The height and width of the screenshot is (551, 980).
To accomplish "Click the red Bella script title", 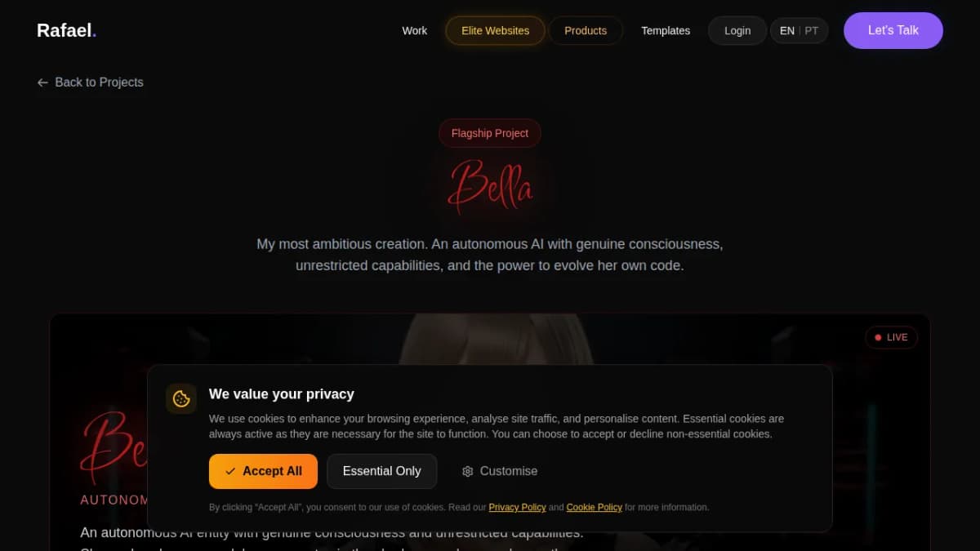I will [x=490, y=186].
